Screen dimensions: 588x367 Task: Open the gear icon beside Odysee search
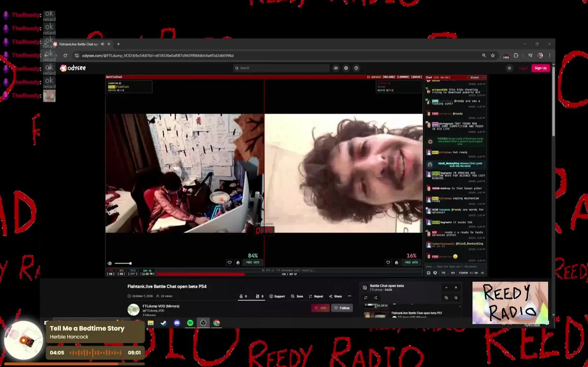(346, 68)
